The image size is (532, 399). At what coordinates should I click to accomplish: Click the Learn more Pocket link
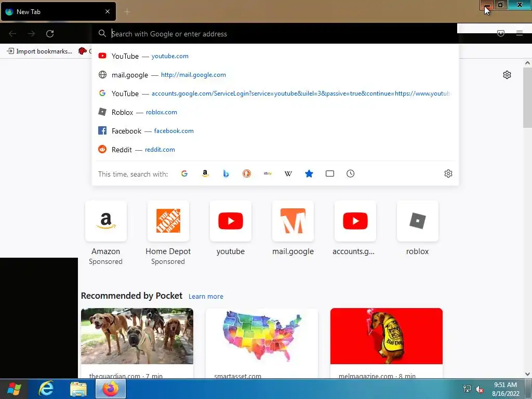(x=206, y=296)
